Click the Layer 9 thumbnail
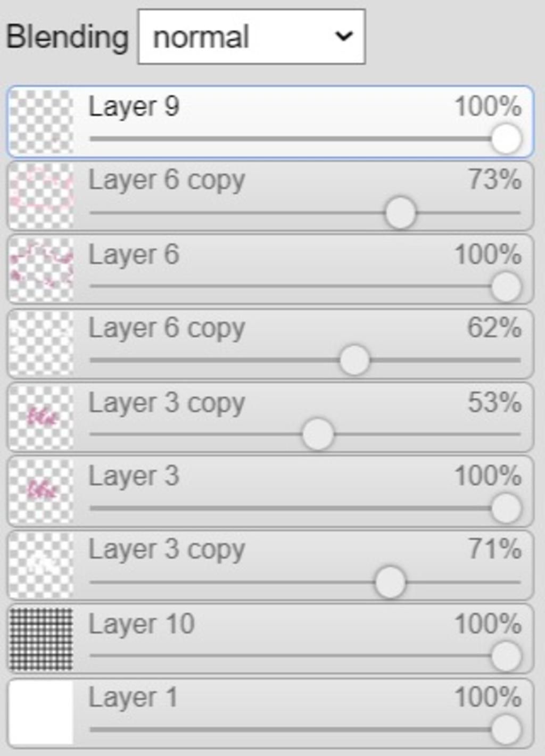Screen dimensions: 545x756 pyautogui.click(x=42, y=122)
